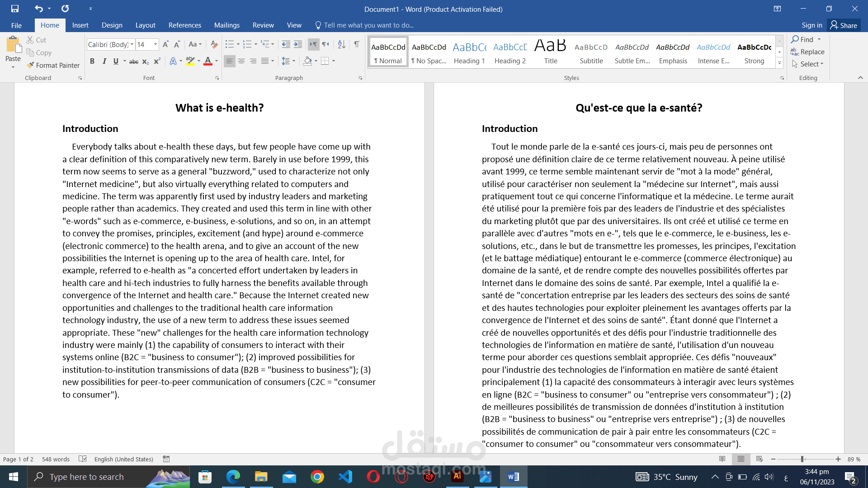Click the 548 words count
Viewport: 868px width, 488px height.
56,459
